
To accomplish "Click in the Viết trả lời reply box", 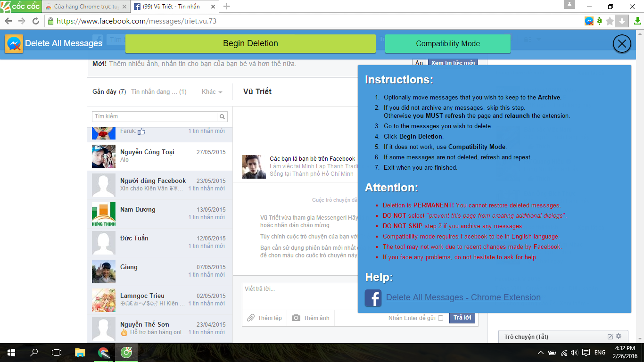I will (300, 296).
